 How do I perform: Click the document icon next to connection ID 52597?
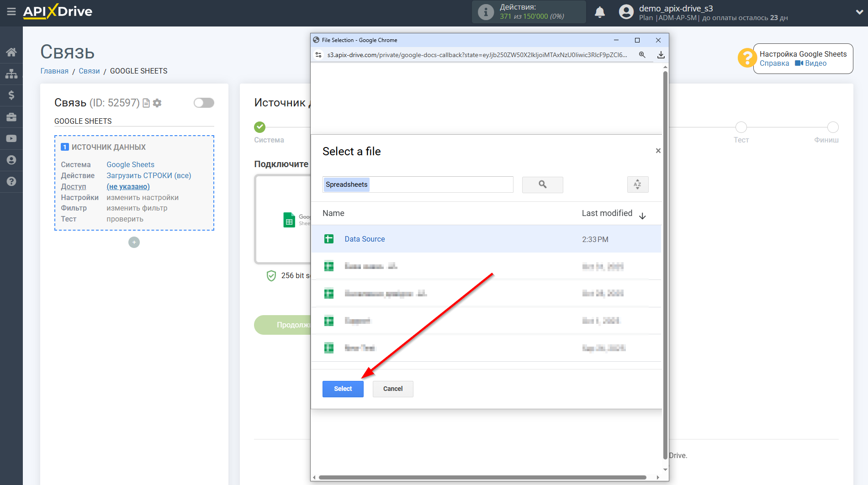[146, 103]
